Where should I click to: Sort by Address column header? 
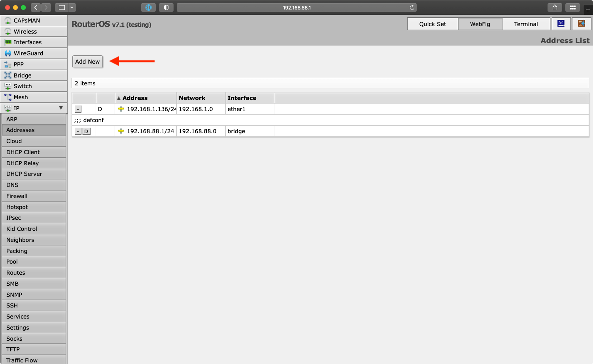click(x=145, y=98)
